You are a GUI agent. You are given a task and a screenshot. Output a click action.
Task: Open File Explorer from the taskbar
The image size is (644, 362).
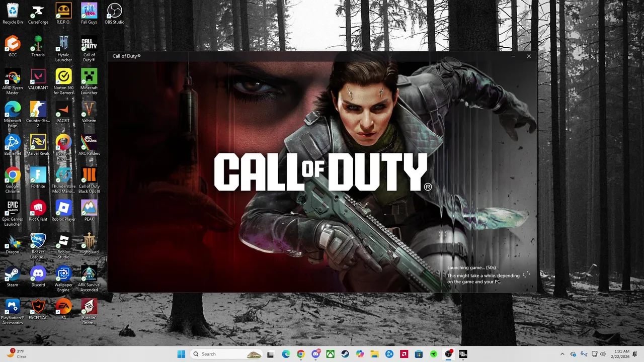point(374,354)
